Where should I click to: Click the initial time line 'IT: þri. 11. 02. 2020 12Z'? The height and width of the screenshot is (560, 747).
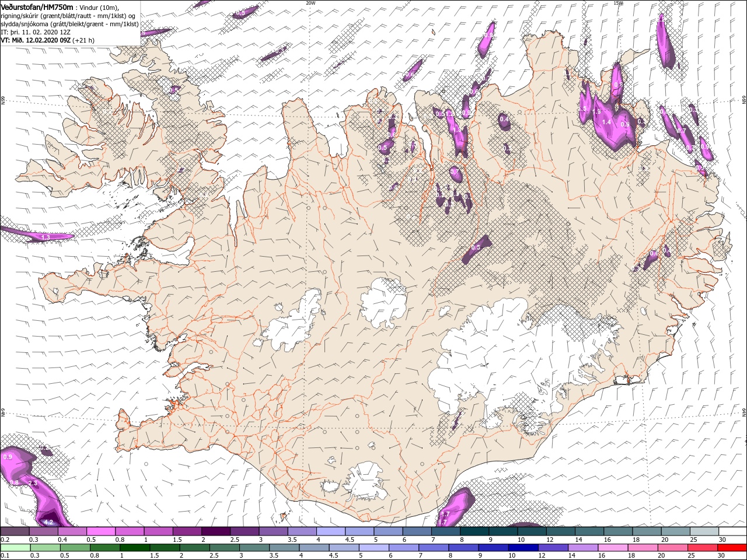36,33
